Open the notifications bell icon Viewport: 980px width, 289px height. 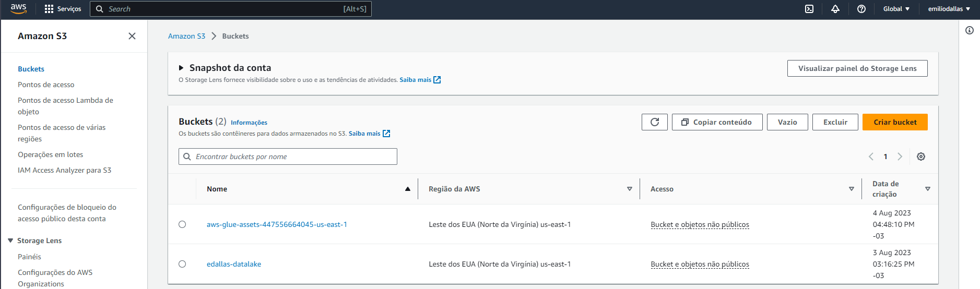pos(835,9)
